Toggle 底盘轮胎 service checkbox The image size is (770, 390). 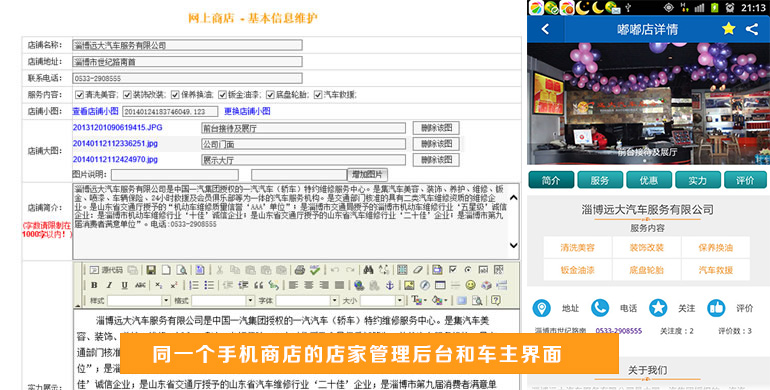(x=271, y=94)
